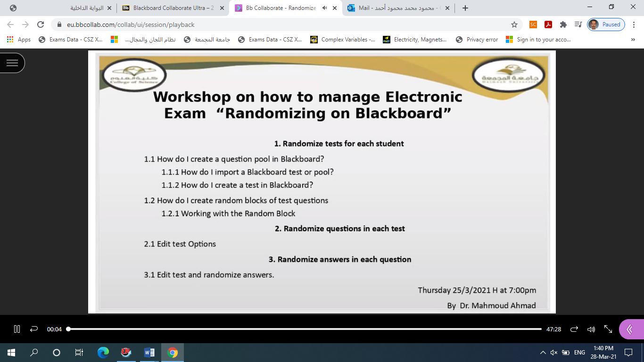Open the purple Collaborate side panel

tap(631, 329)
